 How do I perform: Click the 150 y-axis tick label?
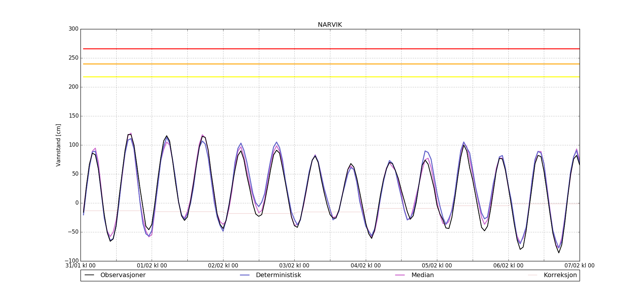[x=73, y=116]
